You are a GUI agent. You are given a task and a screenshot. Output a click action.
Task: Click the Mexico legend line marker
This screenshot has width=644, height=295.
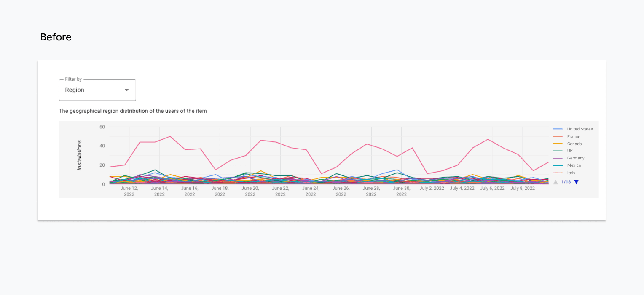(x=557, y=165)
